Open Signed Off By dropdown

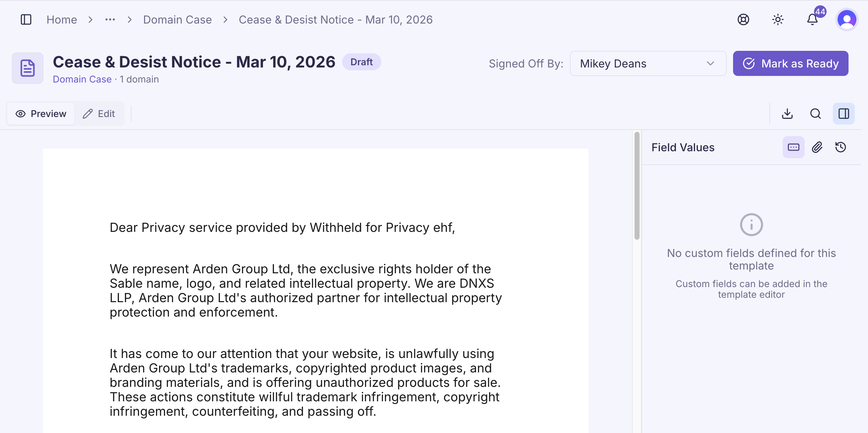tap(648, 63)
